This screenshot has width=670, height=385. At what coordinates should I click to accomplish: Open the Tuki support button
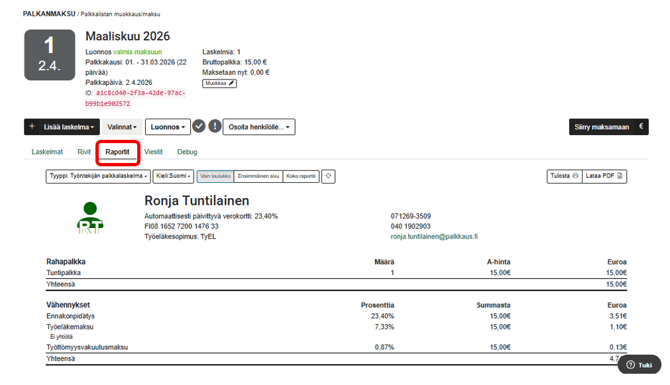[x=639, y=365]
